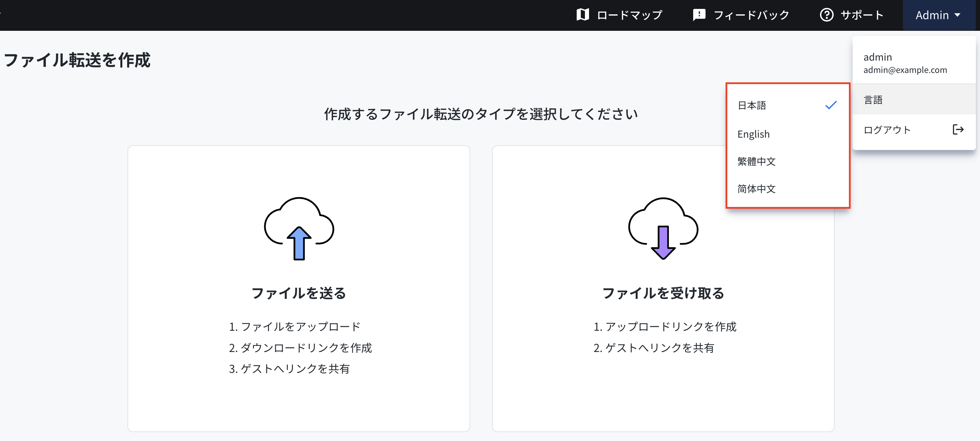This screenshot has width=980, height=441.
Task: Click the ファイル転送を作成 page heading
Action: coord(77,60)
